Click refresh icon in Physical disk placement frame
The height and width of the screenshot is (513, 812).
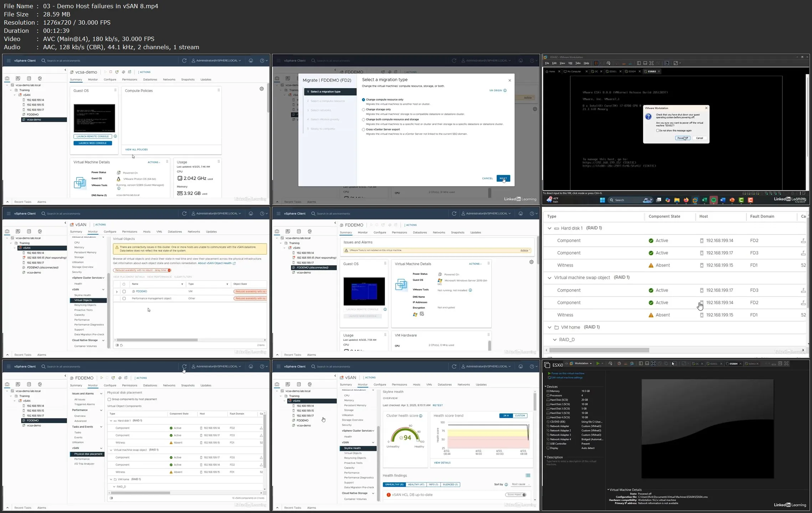[184, 366]
